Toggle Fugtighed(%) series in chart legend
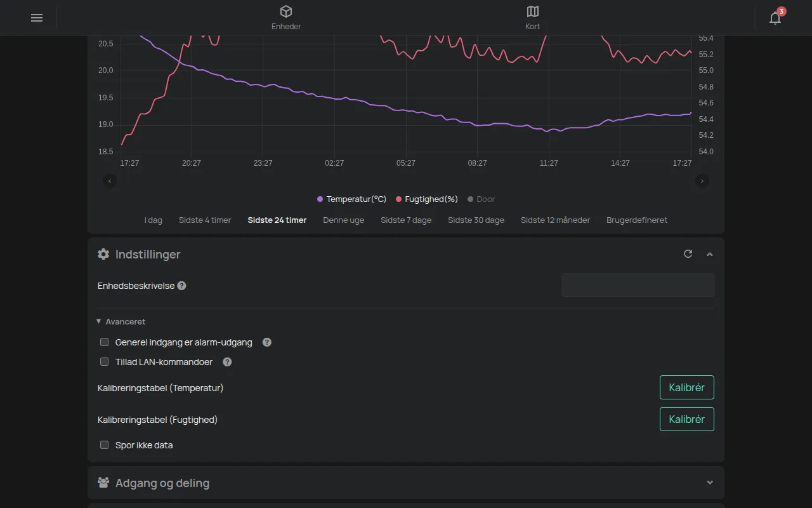This screenshot has height=508, width=812. [x=426, y=199]
